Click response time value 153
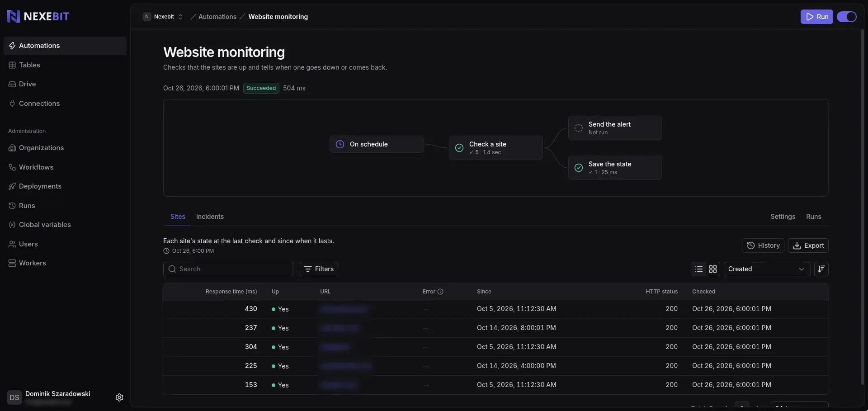This screenshot has width=868, height=411. (x=251, y=385)
